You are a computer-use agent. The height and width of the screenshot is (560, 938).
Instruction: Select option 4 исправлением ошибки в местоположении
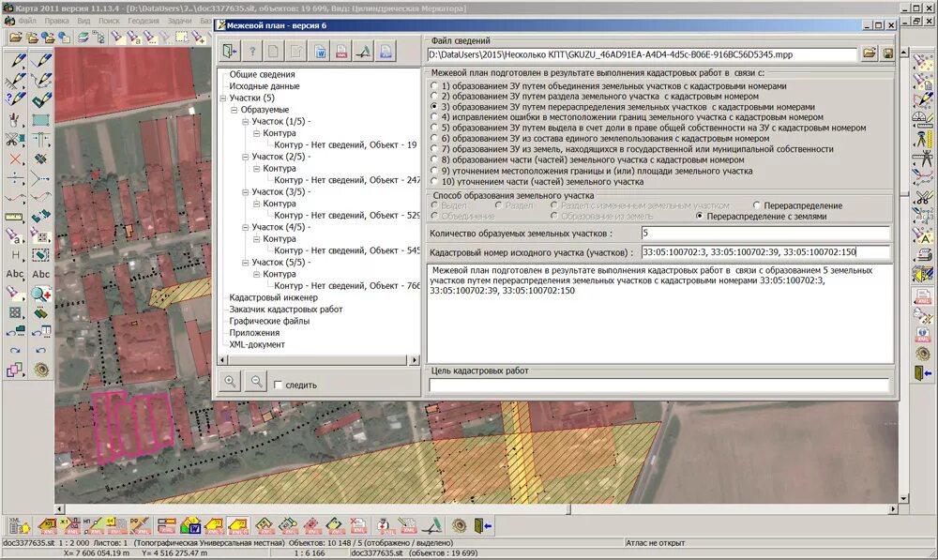435,117
